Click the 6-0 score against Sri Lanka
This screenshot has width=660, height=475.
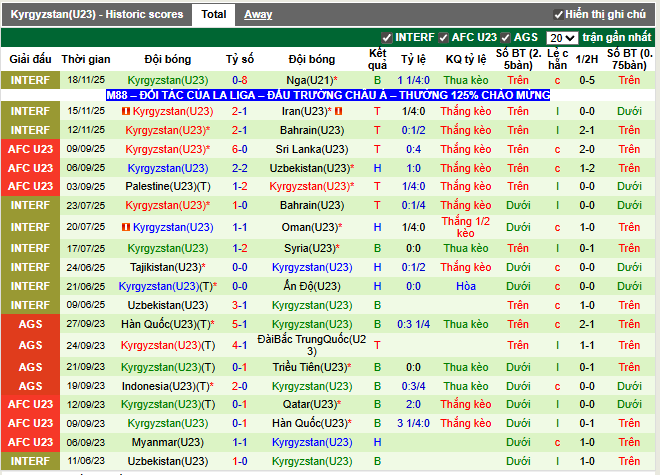(x=240, y=149)
